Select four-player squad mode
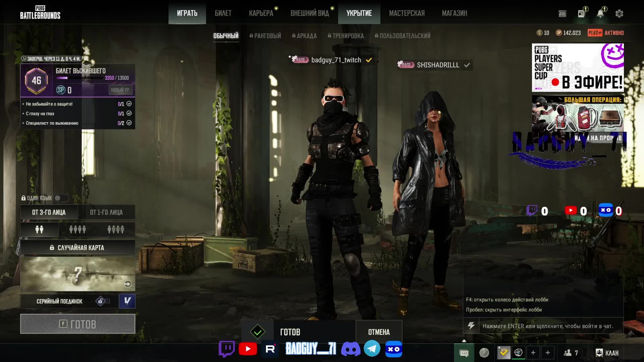Image resolution: width=644 pixels, height=362 pixels. [x=77, y=230]
